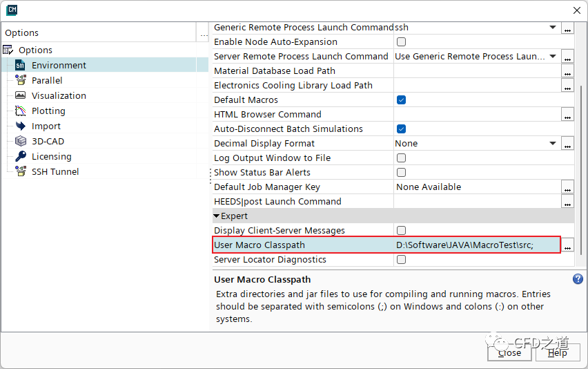
Task: Select the Environment options icon
Action: click(x=20, y=66)
